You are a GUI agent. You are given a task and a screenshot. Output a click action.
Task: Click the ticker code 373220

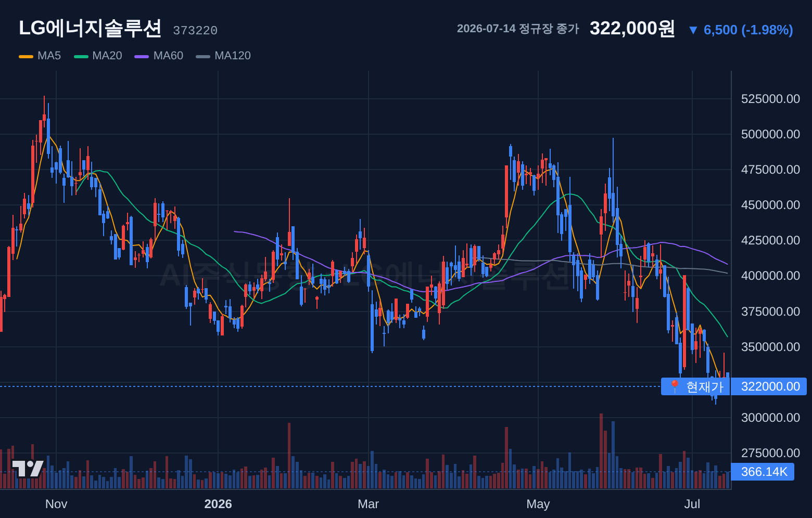[x=195, y=31]
